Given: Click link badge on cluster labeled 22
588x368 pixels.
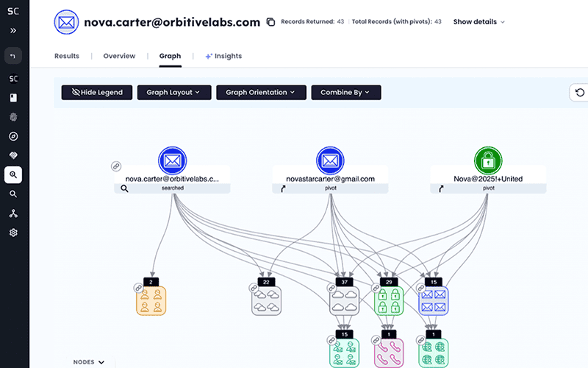Looking at the screenshot, I should (254, 288).
